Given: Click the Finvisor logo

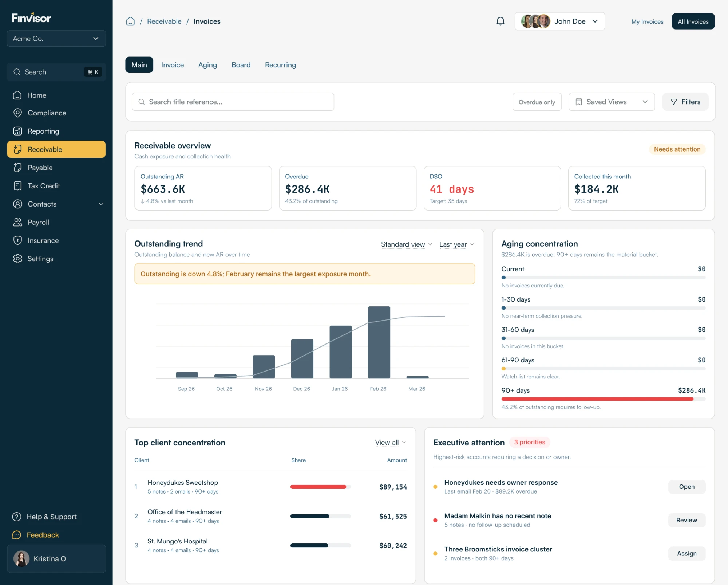Looking at the screenshot, I should 31,18.
